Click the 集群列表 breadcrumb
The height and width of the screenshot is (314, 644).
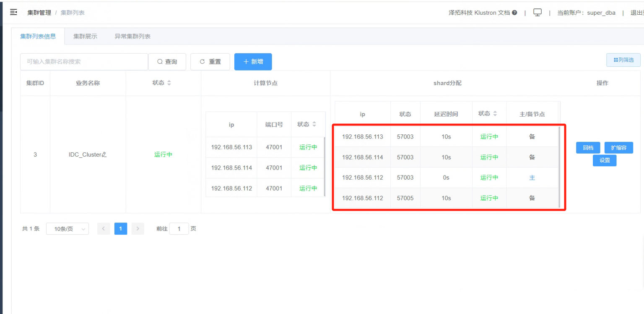pyautogui.click(x=73, y=13)
